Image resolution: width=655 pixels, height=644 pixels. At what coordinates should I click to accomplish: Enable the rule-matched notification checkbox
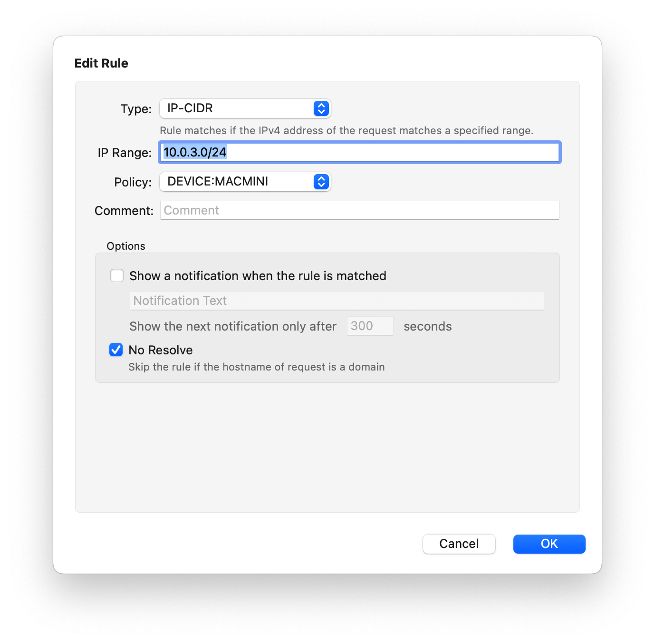click(x=117, y=276)
